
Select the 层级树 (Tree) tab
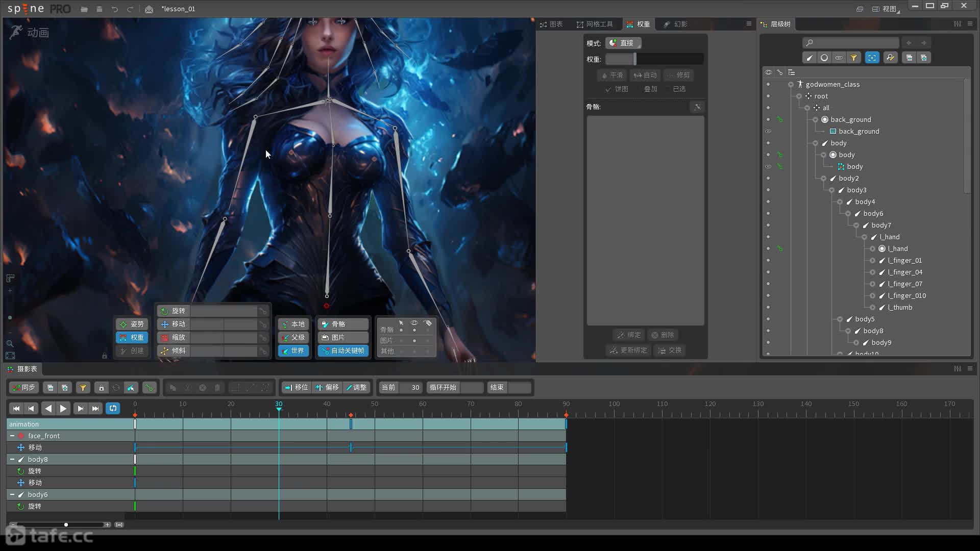[x=775, y=24]
